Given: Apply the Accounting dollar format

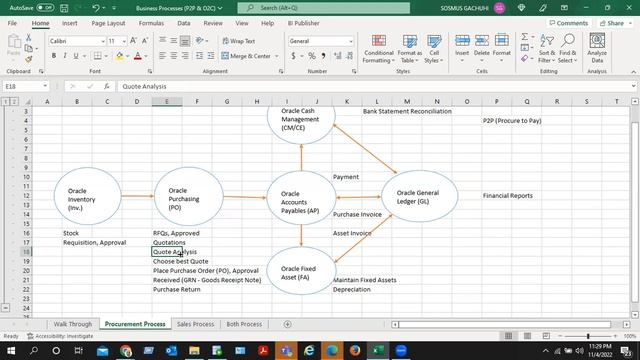Looking at the screenshot, I should tap(293, 56).
